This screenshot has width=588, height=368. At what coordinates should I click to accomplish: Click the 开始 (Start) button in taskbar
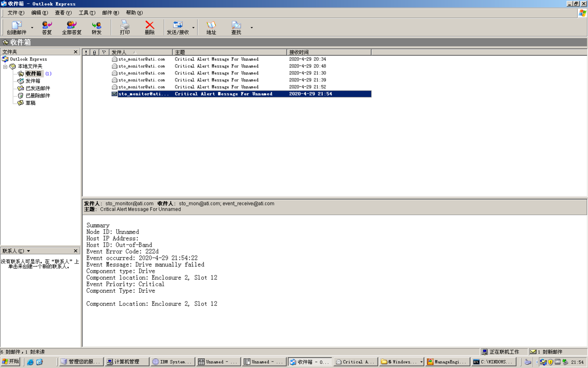tap(11, 361)
